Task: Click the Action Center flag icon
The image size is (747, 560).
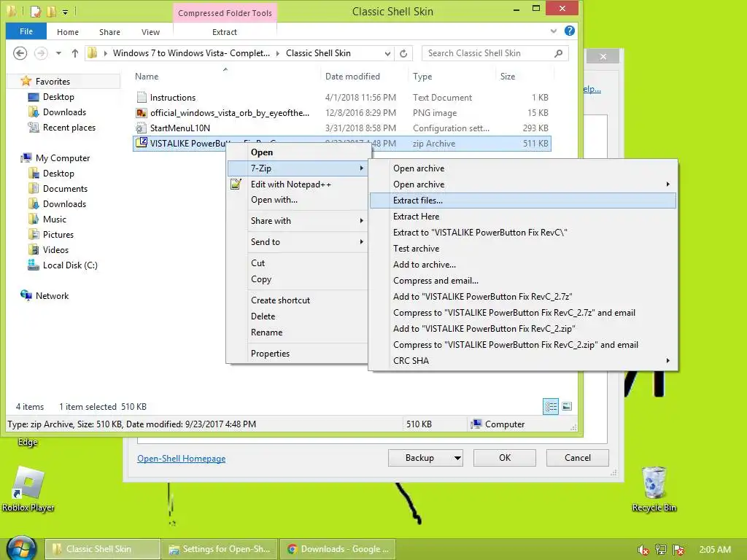Action: (x=679, y=550)
